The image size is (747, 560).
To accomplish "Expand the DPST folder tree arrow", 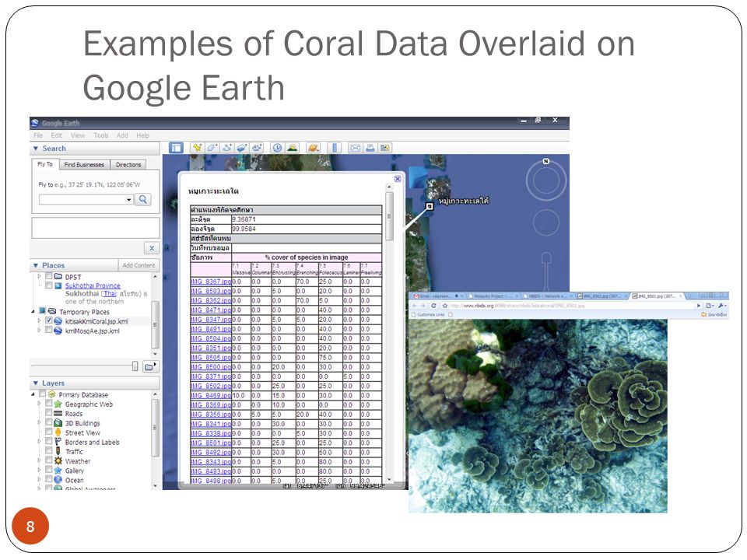I will (39, 276).
